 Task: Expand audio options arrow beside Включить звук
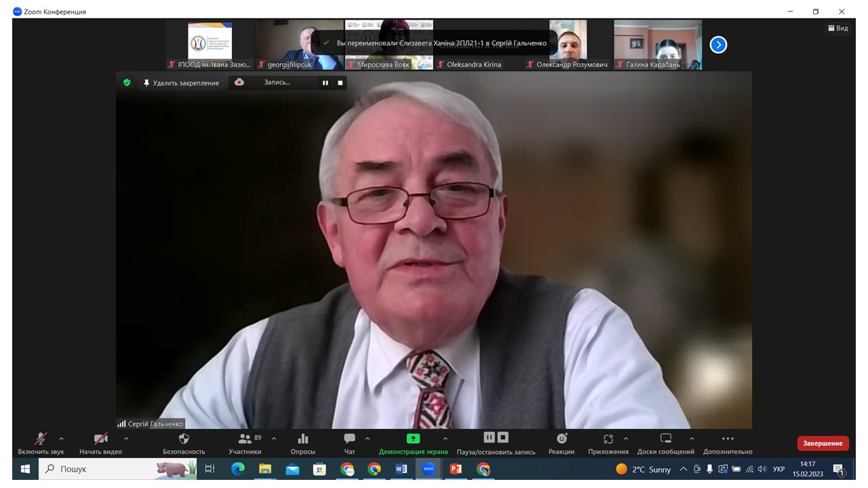click(x=62, y=439)
